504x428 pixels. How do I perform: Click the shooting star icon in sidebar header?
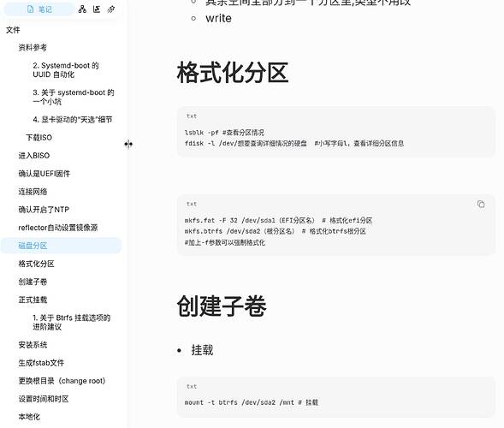[111, 9]
